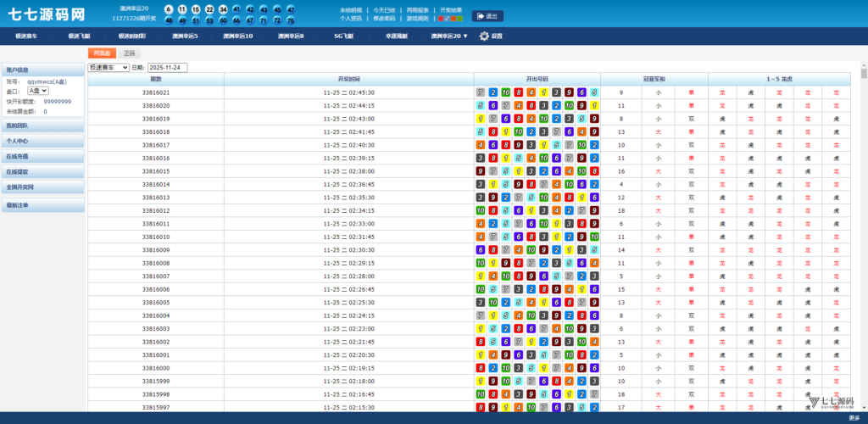The height and width of the screenshot is (424, 868).
Task: Expand the 澳洲幸运20 dropdown menu
Action: click(x=449, y=36)
